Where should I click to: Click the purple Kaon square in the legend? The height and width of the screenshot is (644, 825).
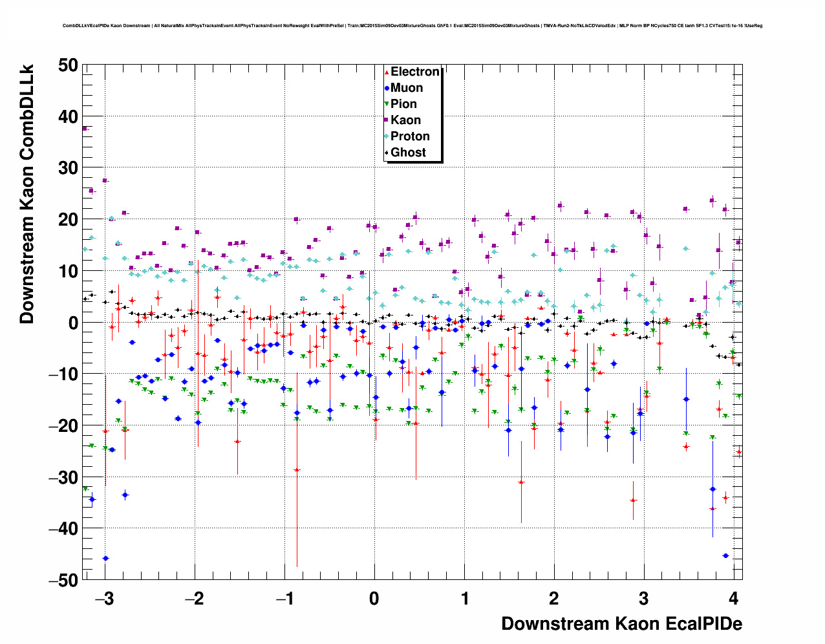pyautogui.click(x=387, y=120)
